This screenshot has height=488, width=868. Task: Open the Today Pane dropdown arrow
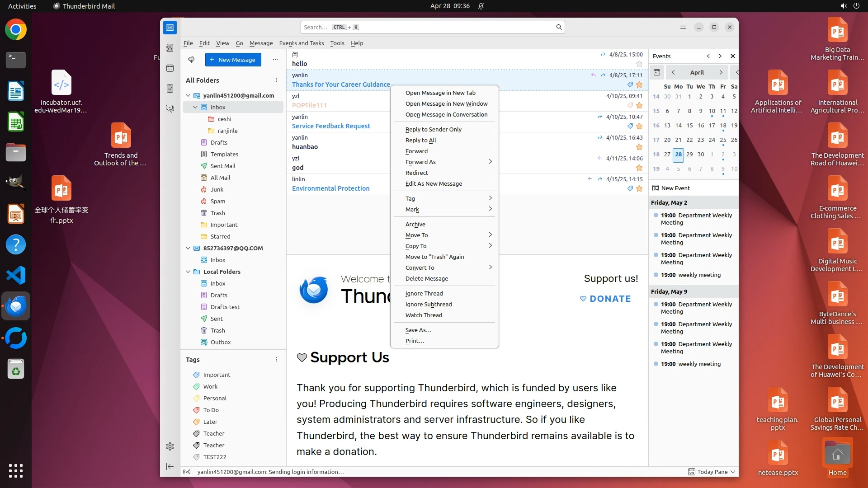[733, 472]
